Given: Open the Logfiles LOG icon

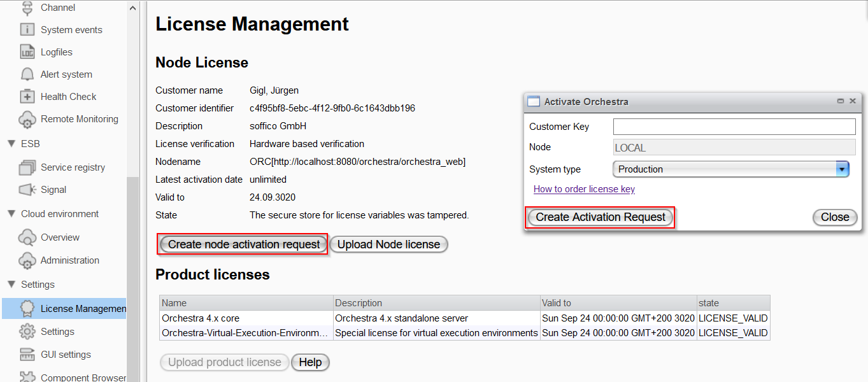Looking at the screenshot, I should pyautogui.click(x=27, y=52).
